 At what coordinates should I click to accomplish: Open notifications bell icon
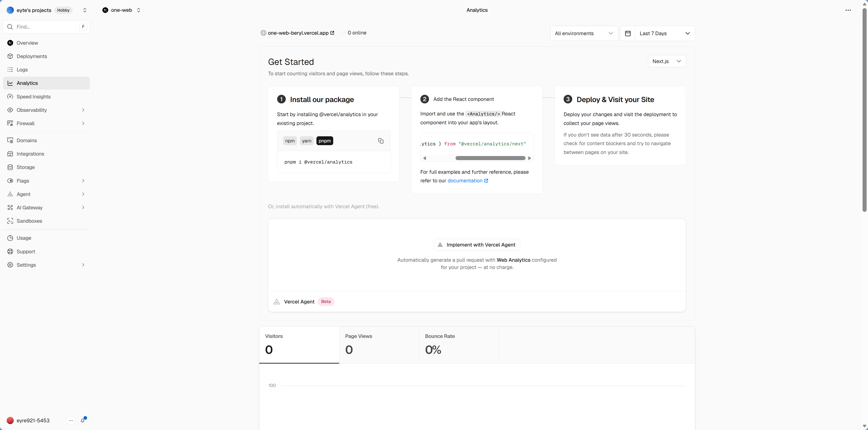[x=83, y=420]
